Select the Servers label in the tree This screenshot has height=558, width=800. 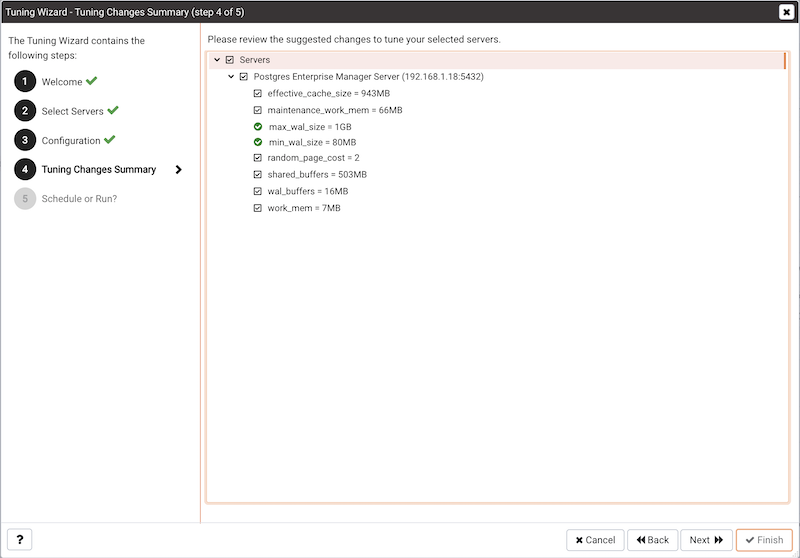255,60
